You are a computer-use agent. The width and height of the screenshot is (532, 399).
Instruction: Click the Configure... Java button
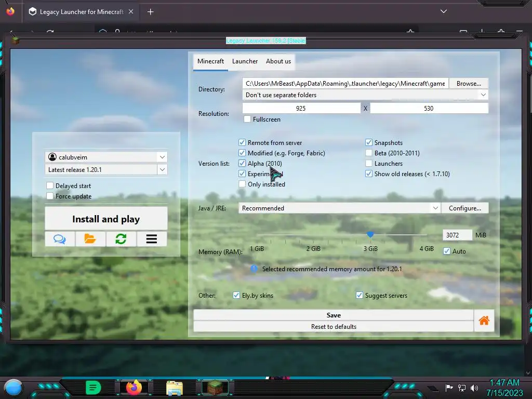465,208
